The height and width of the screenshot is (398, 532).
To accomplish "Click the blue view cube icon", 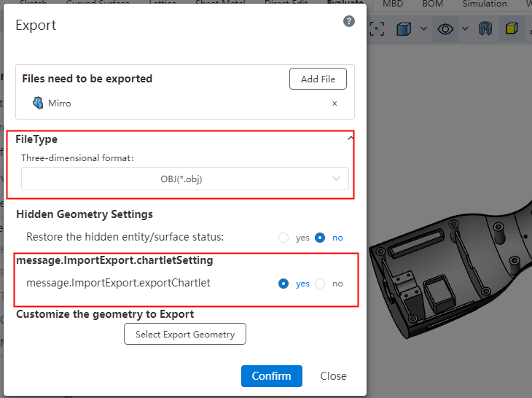I will tap(403, 29).
